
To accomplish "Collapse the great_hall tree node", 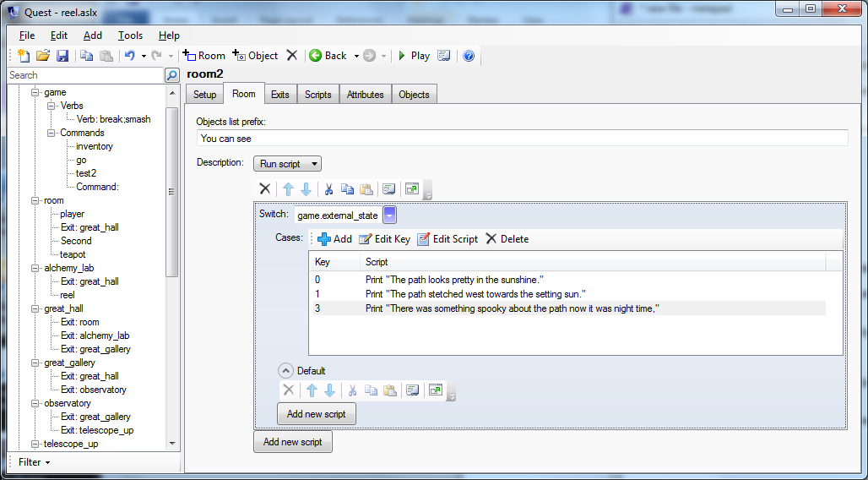I will pyautogui.click(x=35, y=308).
